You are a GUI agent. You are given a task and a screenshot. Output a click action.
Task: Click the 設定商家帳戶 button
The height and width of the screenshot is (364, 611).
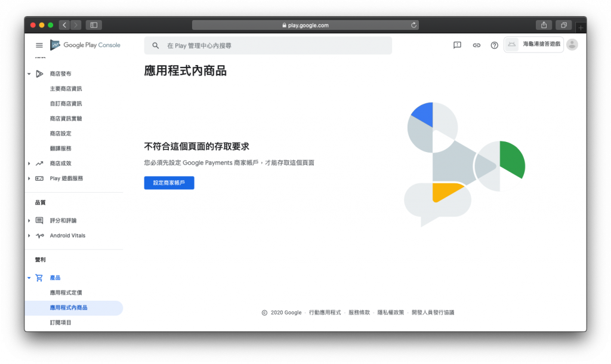point(169,183)
